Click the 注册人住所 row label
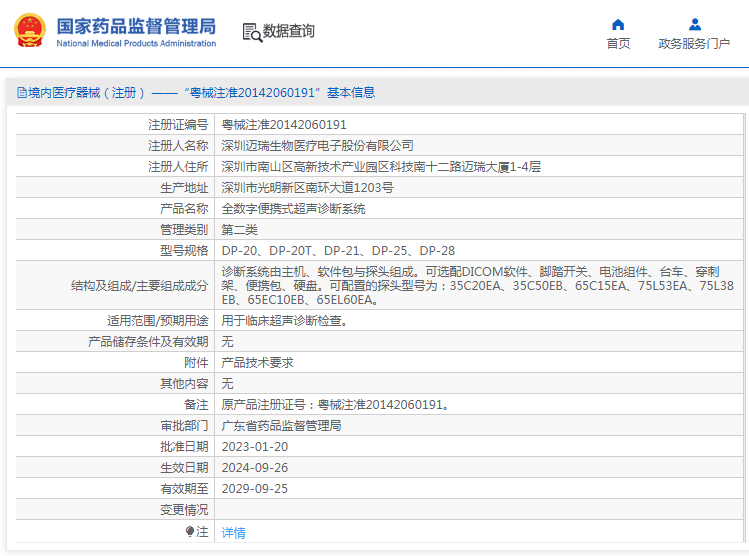Viewport: 749px width, 556px height. [x=178, y=167]
